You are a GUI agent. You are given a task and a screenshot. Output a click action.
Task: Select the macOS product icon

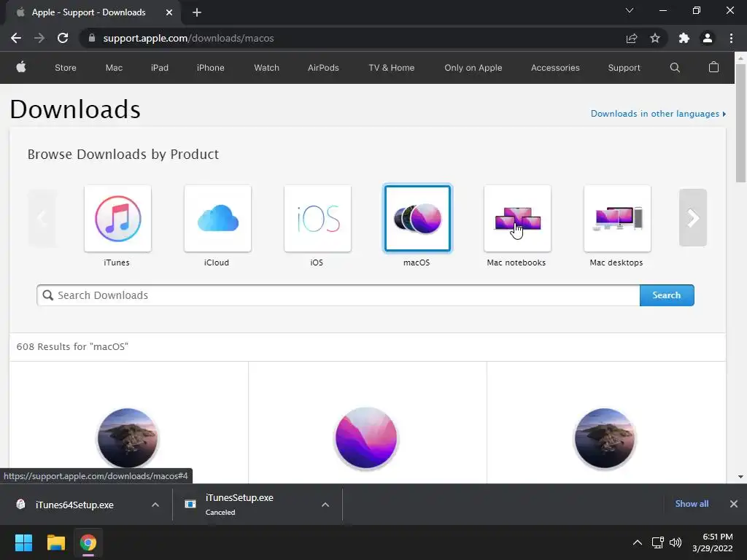point(417,219)
